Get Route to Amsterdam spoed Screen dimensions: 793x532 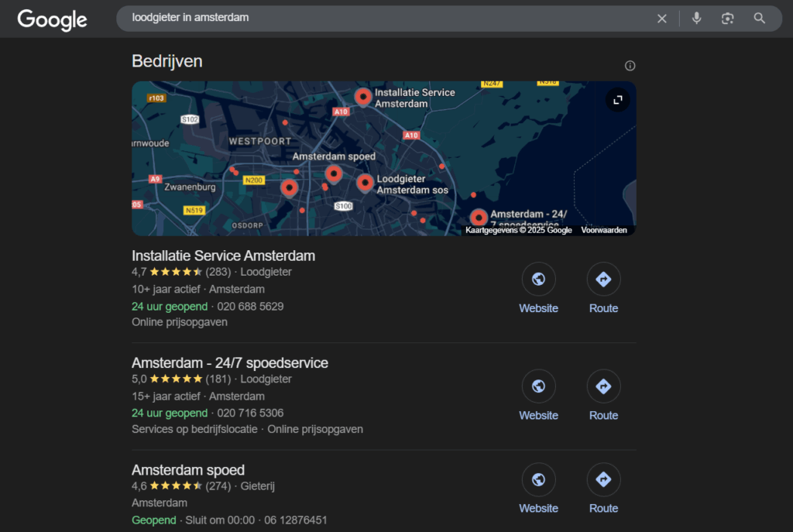[x=603, y=479]
